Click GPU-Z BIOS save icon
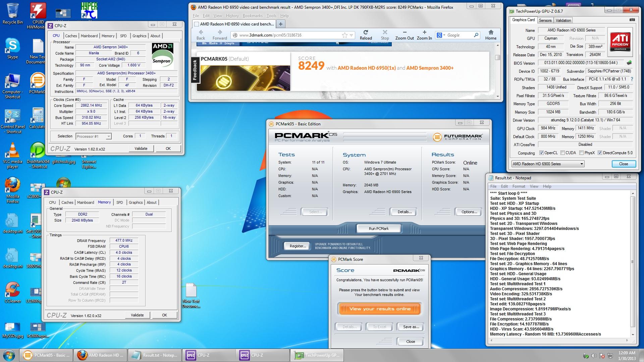Screen dimensions: 644x362 629,62
